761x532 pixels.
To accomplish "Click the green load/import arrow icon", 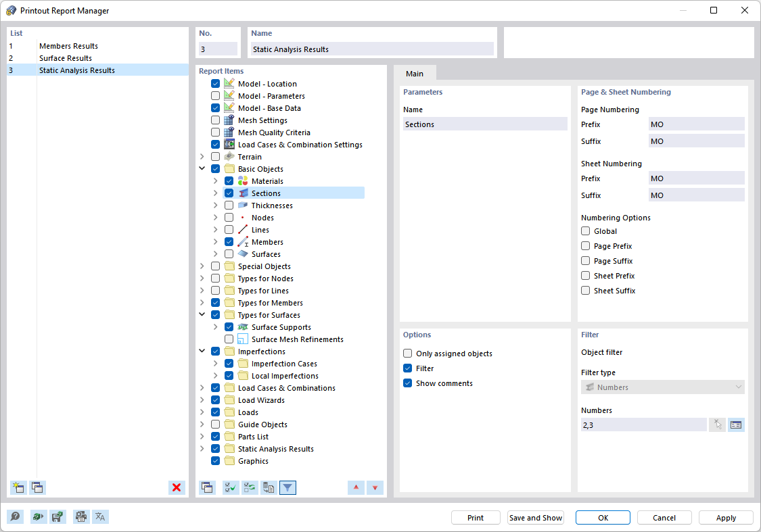I will 39,516.
